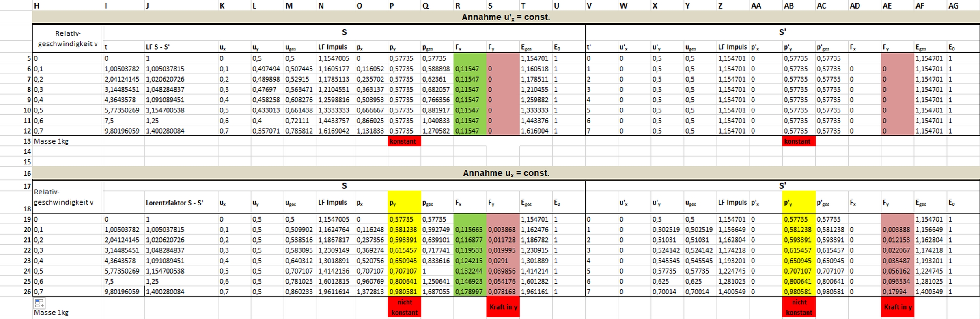Viewport: 980px width, 319px height.
Task: Click cell with value 0,588898
Action: click(437, 69)
